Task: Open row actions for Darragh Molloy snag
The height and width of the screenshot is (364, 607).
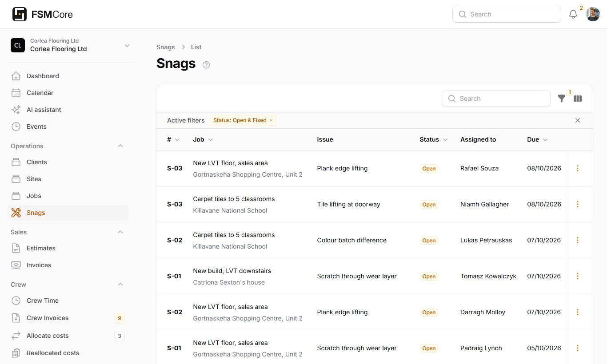Action: [x=578, y=312]
